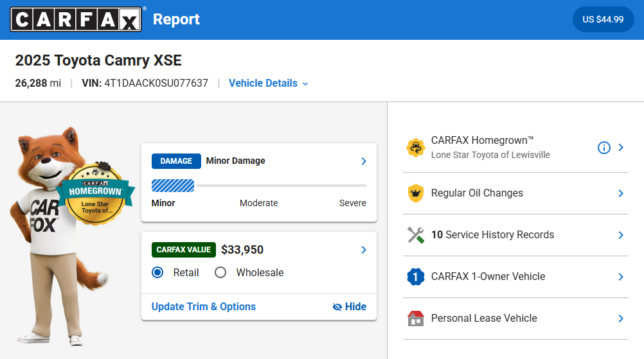Click the Personal Lease house icon

(x=416, y=319)
